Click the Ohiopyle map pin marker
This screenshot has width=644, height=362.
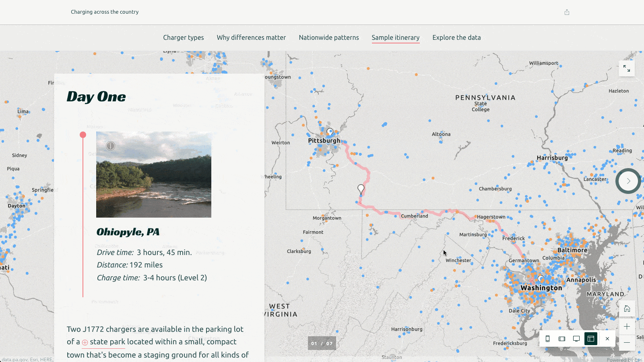point(361,189)
